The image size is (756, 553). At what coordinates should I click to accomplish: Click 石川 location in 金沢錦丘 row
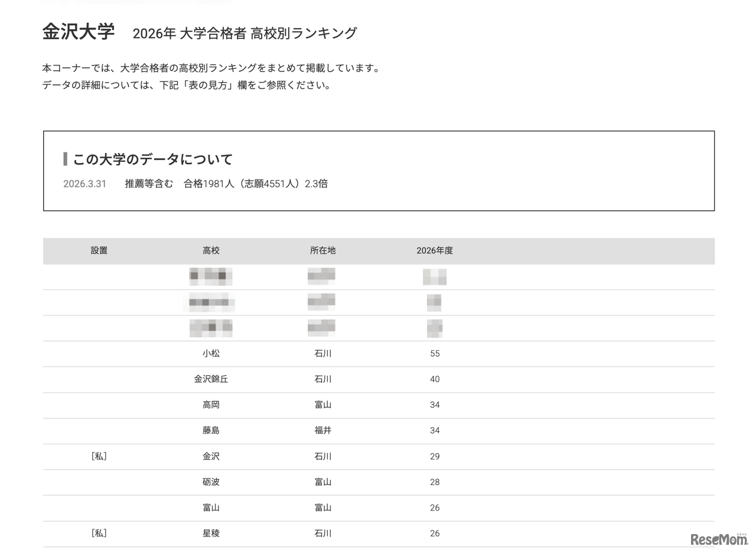(322, 379)
